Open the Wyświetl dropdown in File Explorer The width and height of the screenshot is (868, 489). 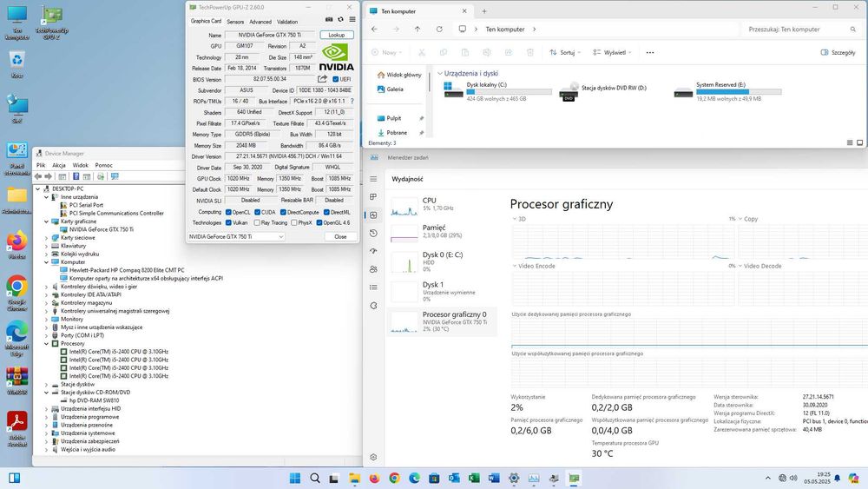tap(612, 53)
